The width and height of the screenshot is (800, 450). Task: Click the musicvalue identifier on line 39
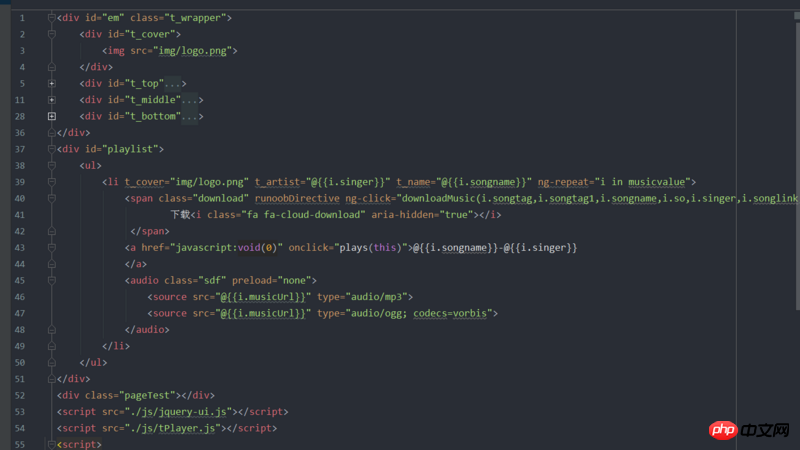click(x=656, y=182)
